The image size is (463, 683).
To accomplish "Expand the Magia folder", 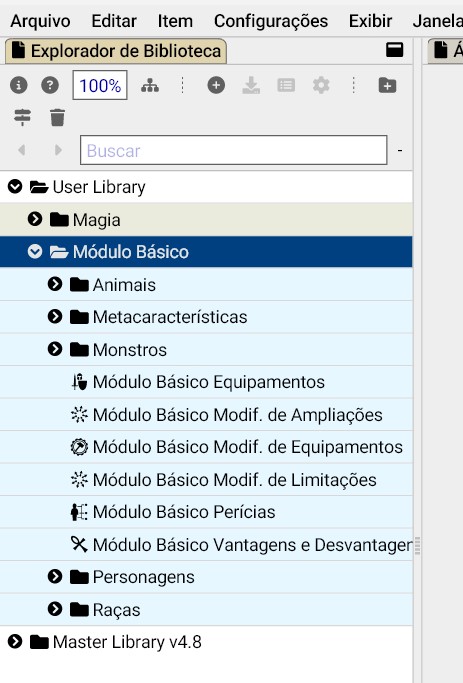I will (x=35, y=219).
